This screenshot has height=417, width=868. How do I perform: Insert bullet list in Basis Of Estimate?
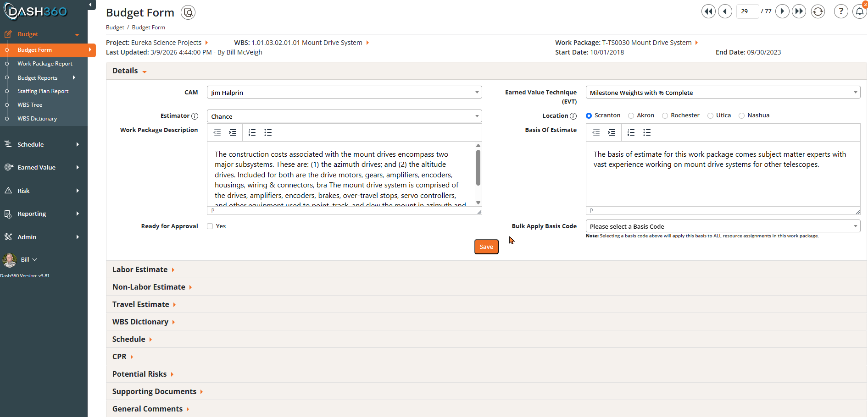pos(647,132)
